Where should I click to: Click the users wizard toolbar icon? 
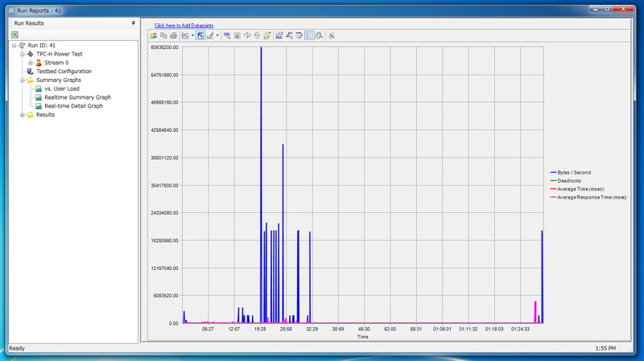153,35
